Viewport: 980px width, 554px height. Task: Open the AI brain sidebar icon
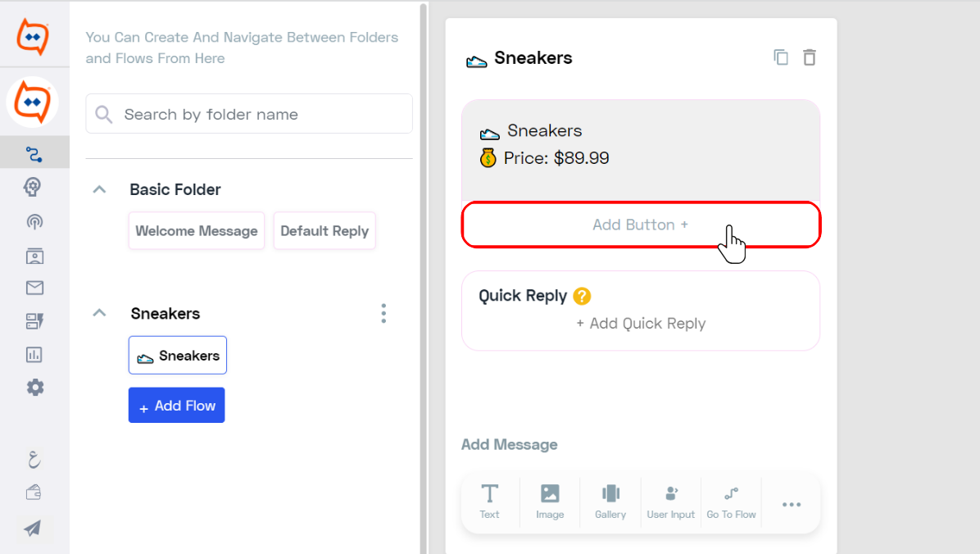point(33,187)
